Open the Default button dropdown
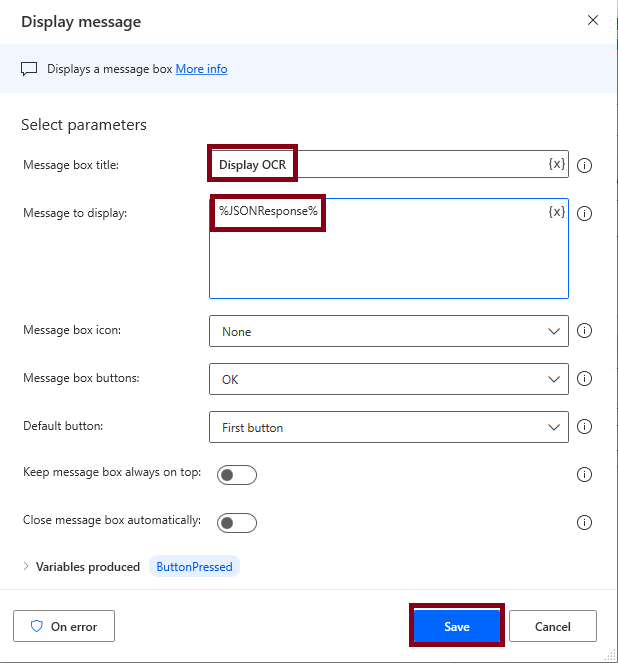Image resolution: width=618 pixels, height=663 pixels. coord(388,427)
